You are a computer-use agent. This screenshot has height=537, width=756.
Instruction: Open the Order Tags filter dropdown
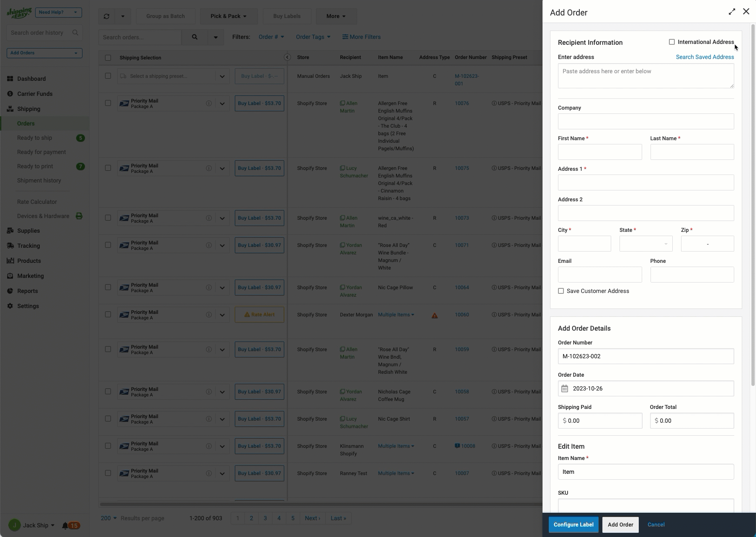coord(313,37)
